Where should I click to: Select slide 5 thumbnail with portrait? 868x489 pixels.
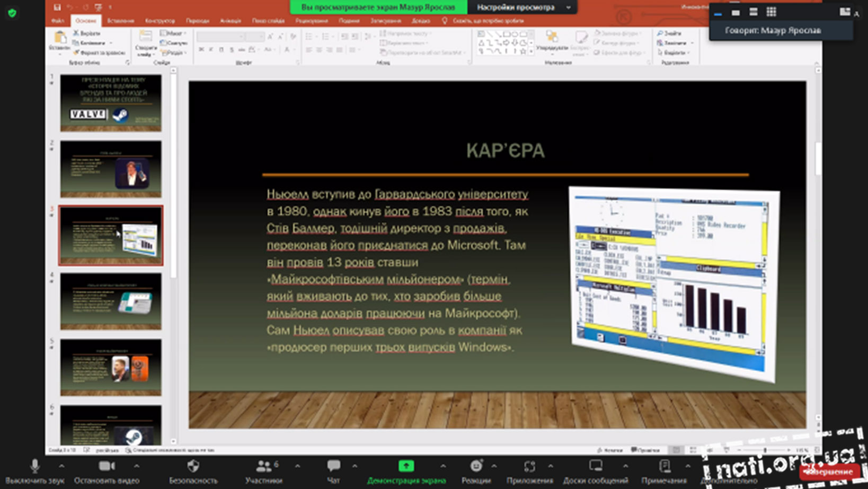pos(111,368)
